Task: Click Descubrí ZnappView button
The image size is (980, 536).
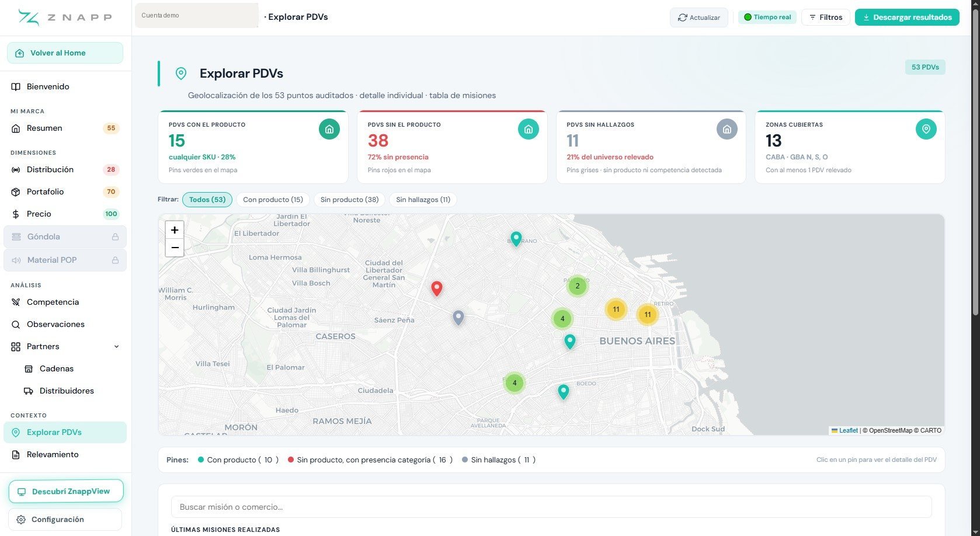Action: pyautogui.click(x=66, y=491)
